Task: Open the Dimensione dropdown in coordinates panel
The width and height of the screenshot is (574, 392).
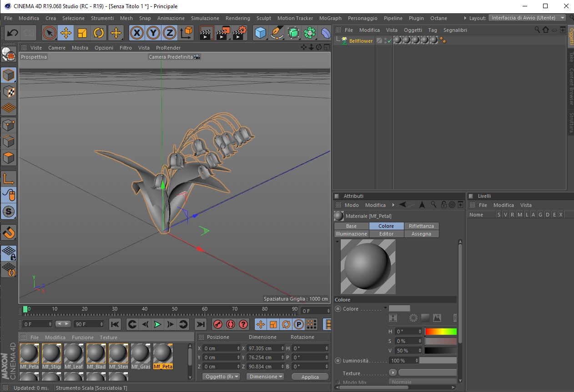Action: (266, 377)
